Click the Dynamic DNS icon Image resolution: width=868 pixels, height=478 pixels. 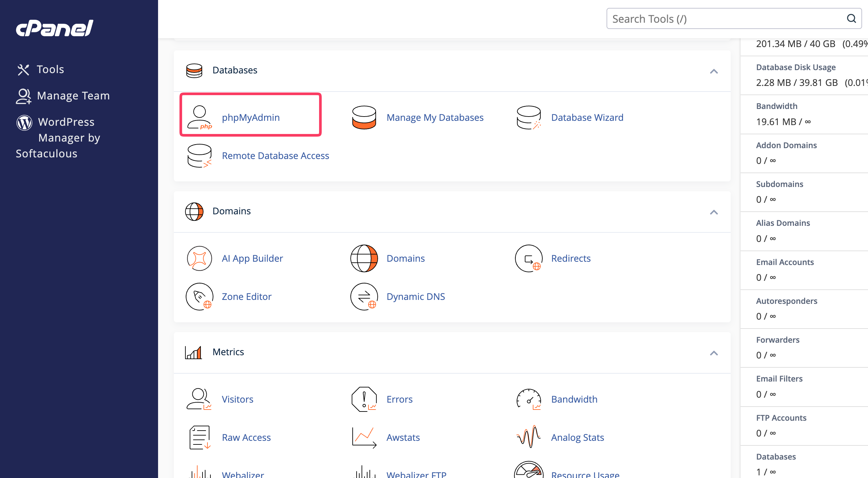click(x=364, y=297)
